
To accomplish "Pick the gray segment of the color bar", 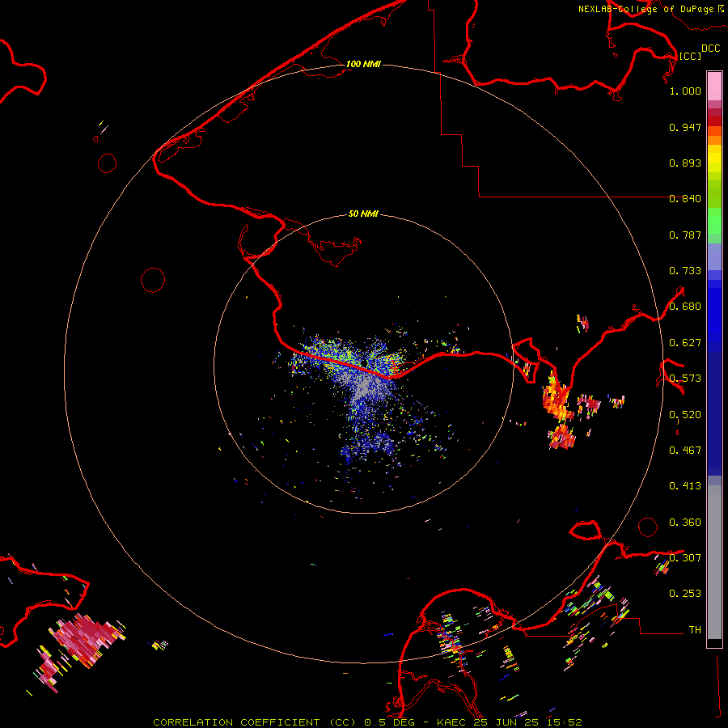I will click(x=714, y=562).
